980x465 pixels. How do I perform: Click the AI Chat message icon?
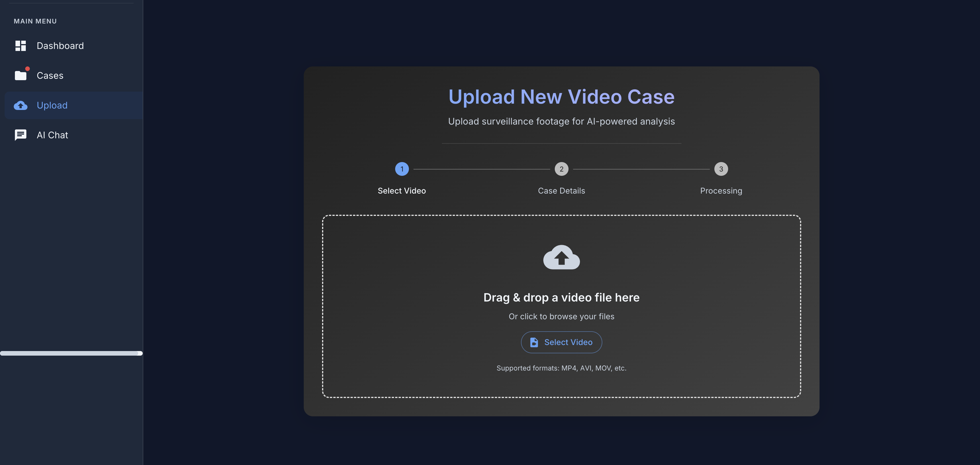[21, 135]
